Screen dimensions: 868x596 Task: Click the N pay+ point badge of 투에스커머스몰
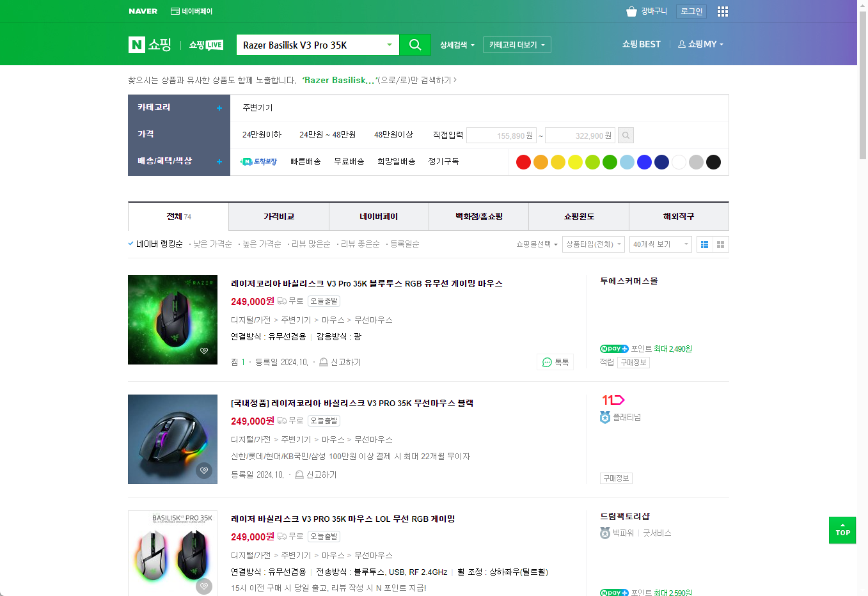(614, 349)
